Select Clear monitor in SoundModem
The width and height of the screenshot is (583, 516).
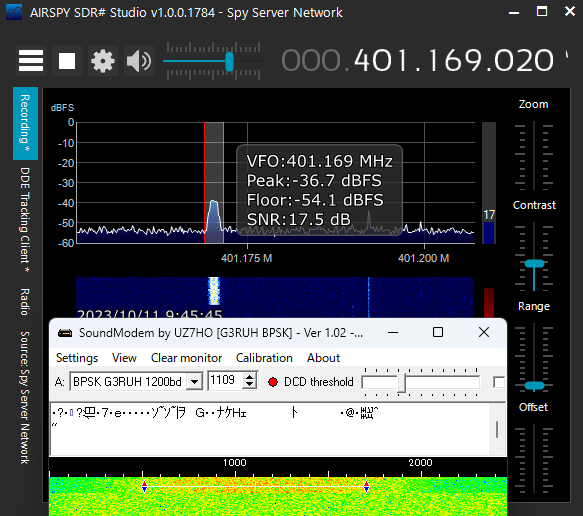(186, 358)
